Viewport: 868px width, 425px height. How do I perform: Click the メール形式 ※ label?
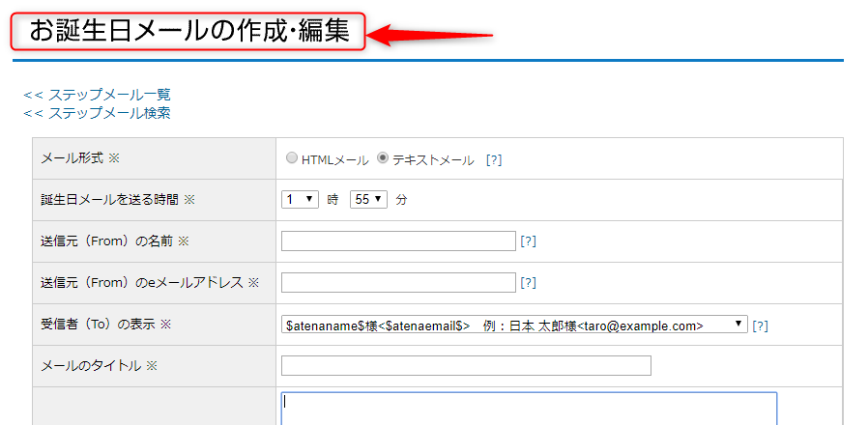[x=80, y=158]
